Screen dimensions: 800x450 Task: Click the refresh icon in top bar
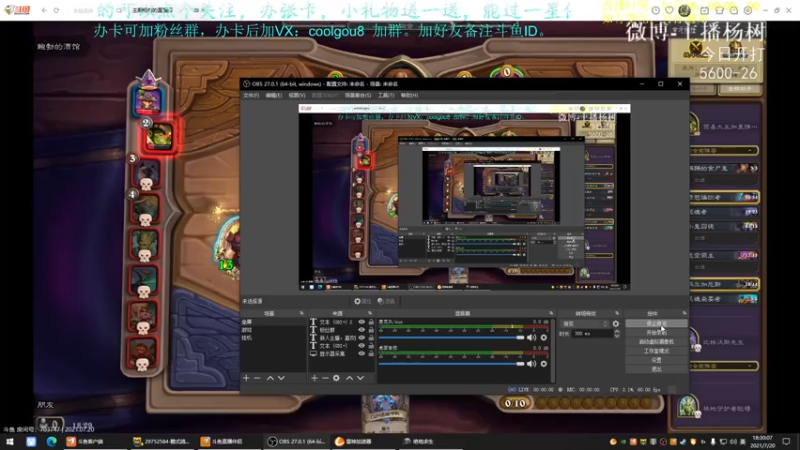pyautogui.click(x=56, y=10)
